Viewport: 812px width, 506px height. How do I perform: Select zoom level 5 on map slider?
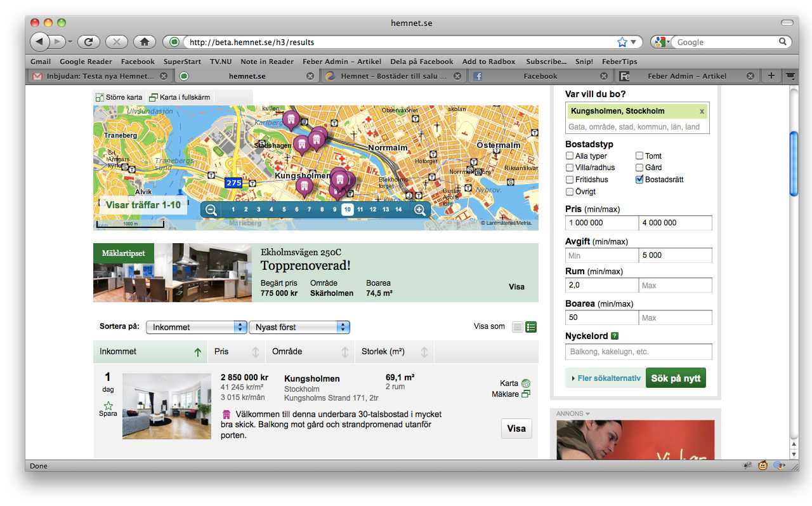click(x=284, y=210)
